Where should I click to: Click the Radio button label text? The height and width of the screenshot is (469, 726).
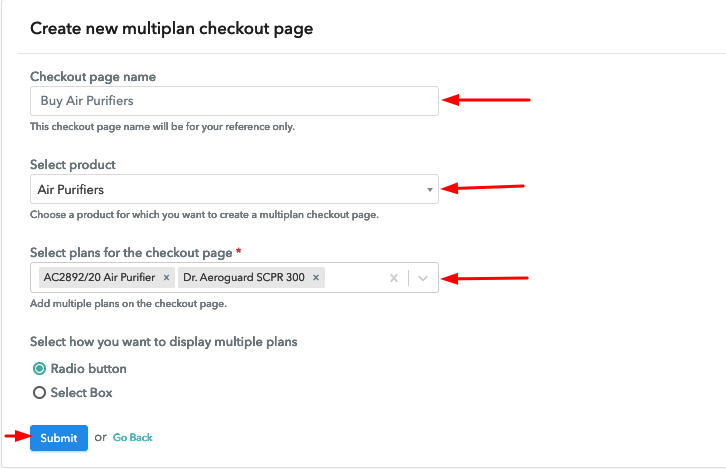(x=88, y=369)
